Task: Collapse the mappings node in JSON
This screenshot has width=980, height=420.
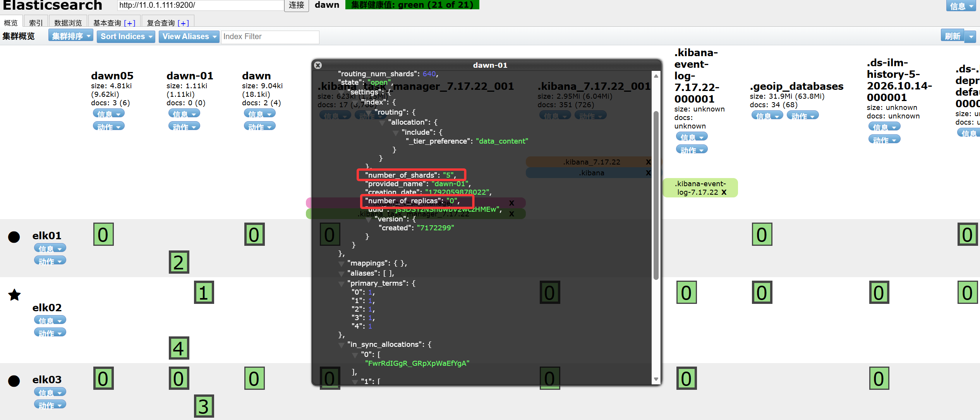Action: pos(342,264)
